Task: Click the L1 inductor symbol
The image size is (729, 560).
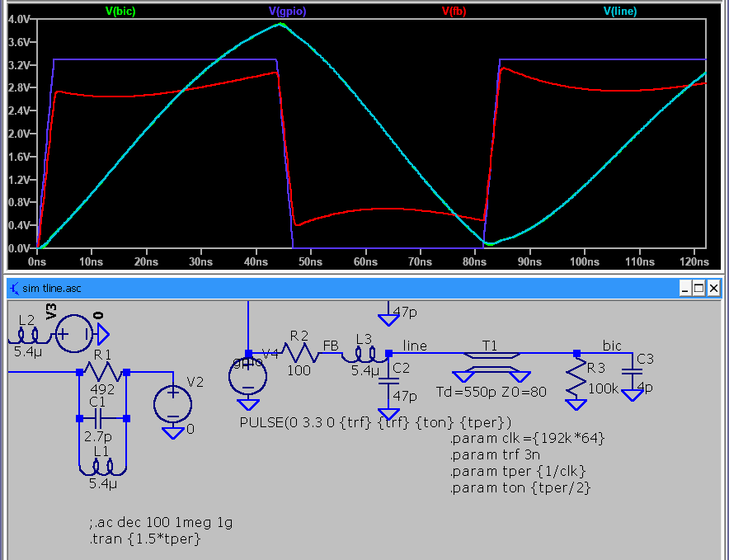Action: tap(102, 468)
